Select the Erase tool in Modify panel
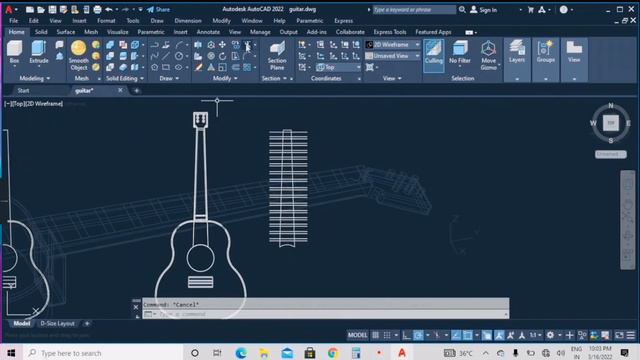640x360 pixels. (198, 67)
